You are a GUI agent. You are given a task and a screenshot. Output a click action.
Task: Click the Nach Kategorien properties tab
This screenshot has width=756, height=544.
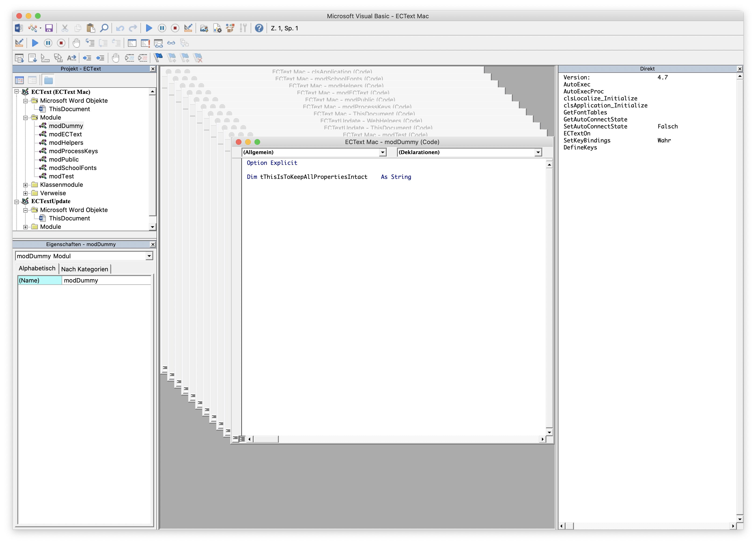pyautogui.click(x=85, y=269)
